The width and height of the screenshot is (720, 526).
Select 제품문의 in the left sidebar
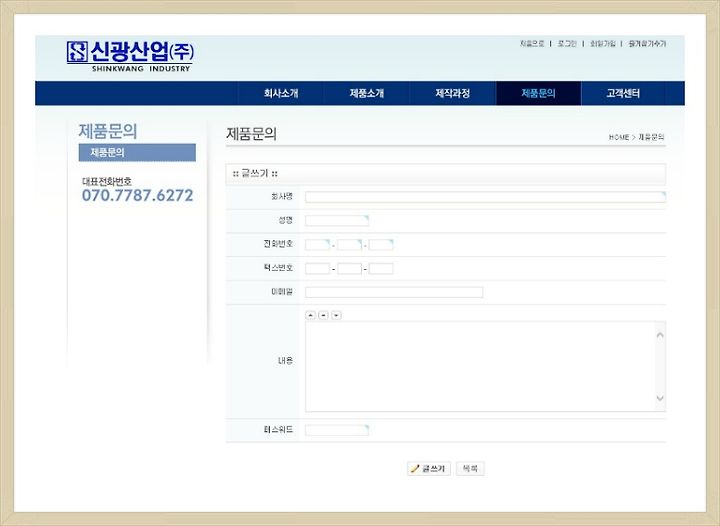point(137,152)
